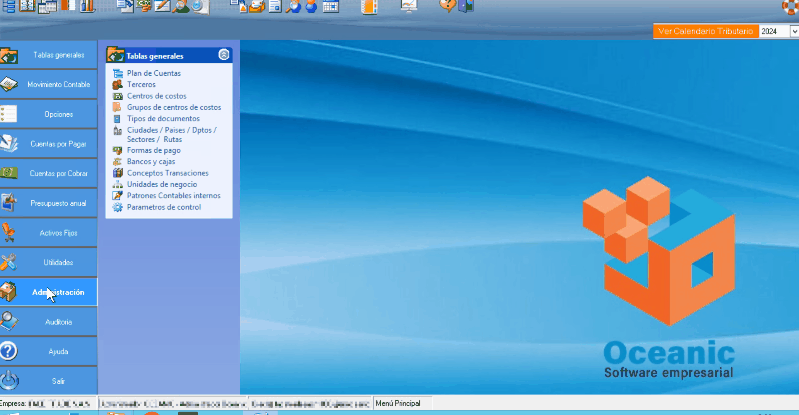The image size is (799, 415).
Task: Click the bar chart icon in the top toolbar
Action: [x=88, y=6]
